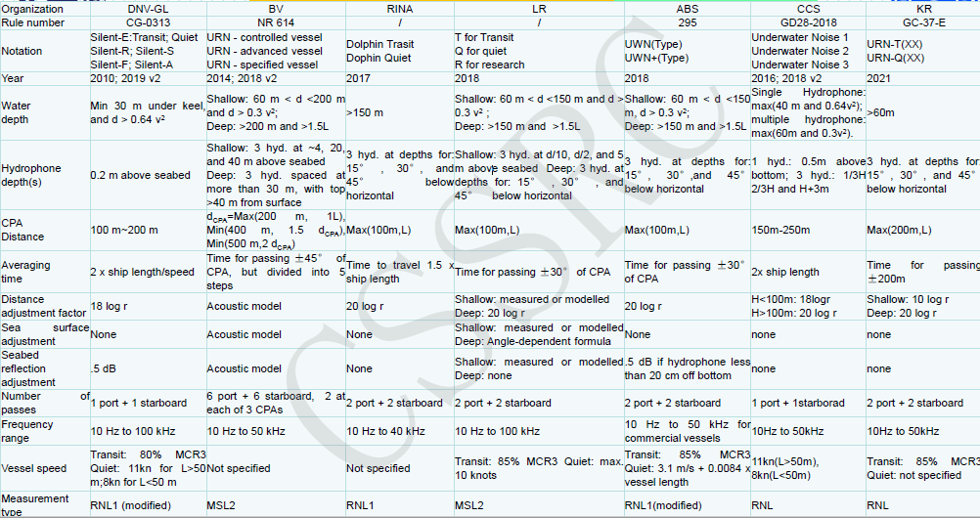Select the LR organization header cell

[x=539, y=9]
